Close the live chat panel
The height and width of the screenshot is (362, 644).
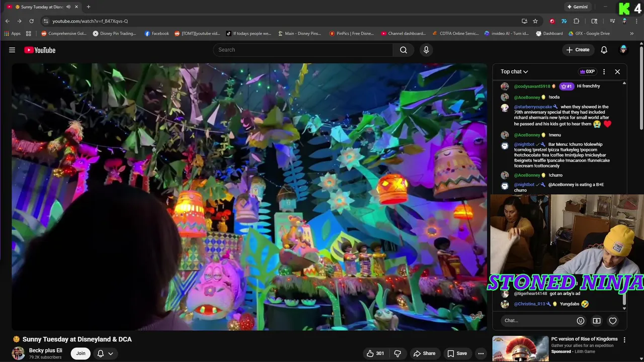[x=617, y=71]
